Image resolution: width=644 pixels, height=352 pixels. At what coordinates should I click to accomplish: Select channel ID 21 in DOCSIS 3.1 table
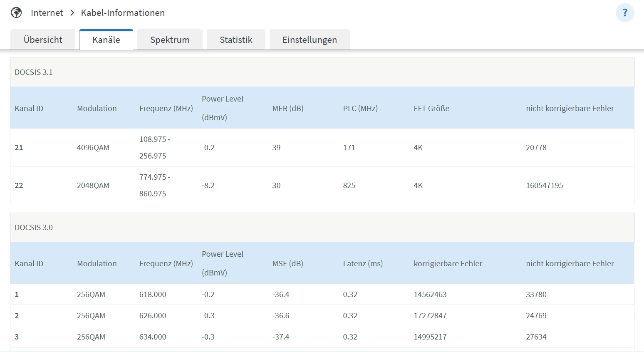click(19, 148)
